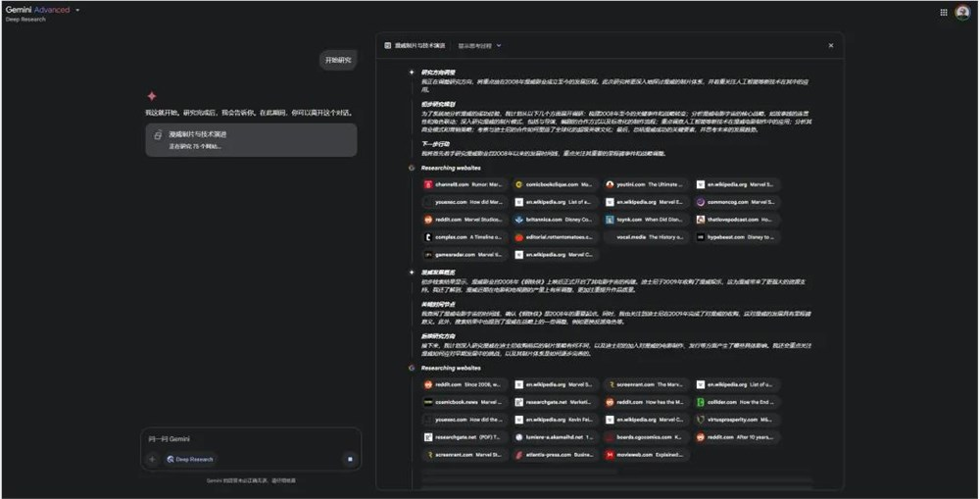Image resolution: width=980 pixels, height=499 pixels.
Task: Open the toynk.com When Did Disn... chip
Action: point(645,220)
